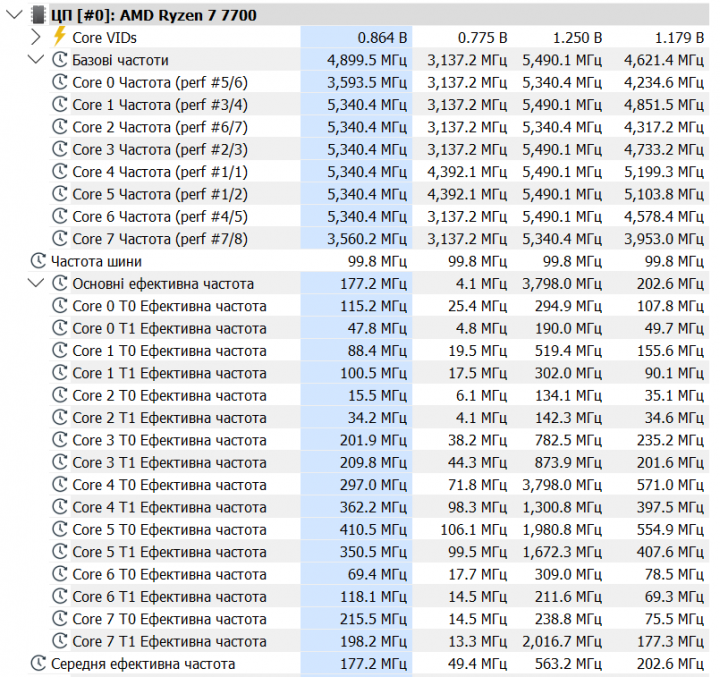Select Core 5 T1 Ефективна частота label

(169, 552)
